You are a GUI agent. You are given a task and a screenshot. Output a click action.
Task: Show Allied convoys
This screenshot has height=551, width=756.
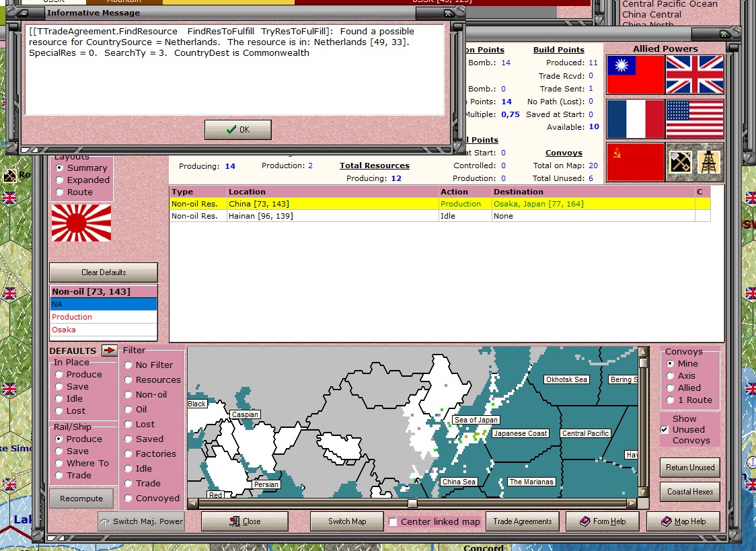(x=670, y=388)
